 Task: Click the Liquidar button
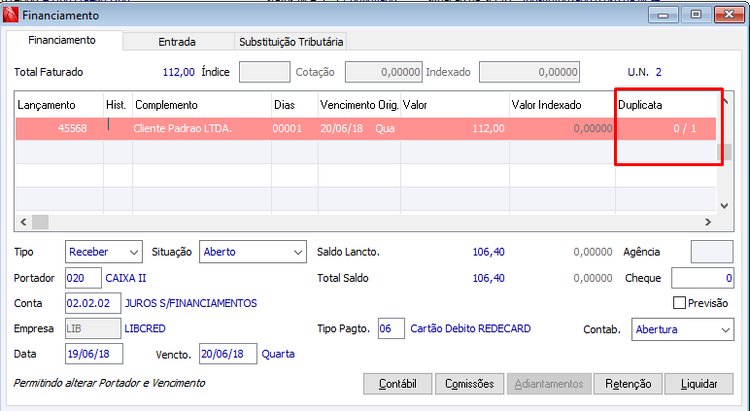(699, 384)
